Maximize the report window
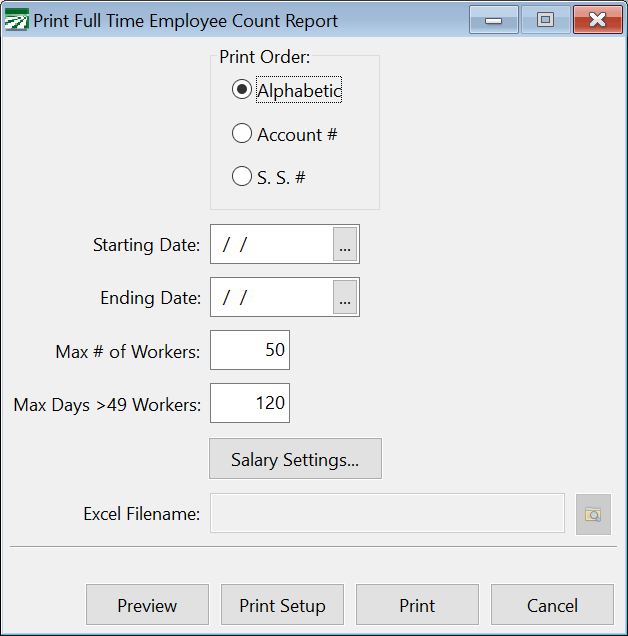The width and height of the screenshot is (628, 636). click(x=546, y=20)
